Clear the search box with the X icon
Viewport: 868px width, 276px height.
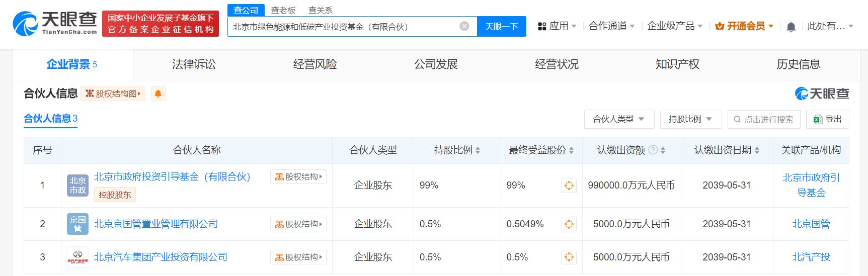(x=464, y=26)
